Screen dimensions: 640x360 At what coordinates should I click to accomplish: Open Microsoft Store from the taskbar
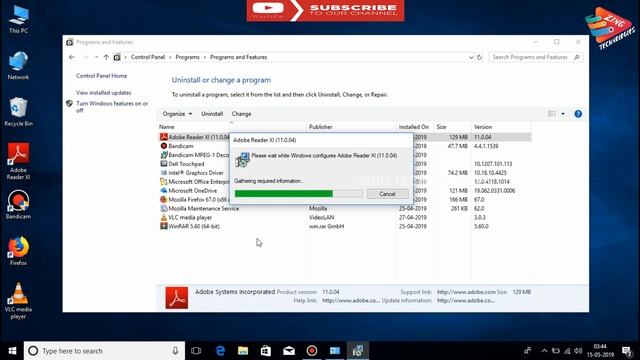[x=266, y=351]
